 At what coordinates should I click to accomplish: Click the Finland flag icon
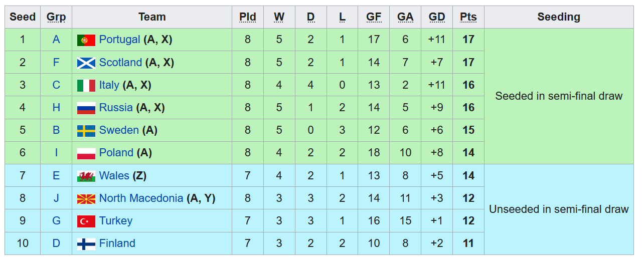pyautogui.click(x=86, y=244)
